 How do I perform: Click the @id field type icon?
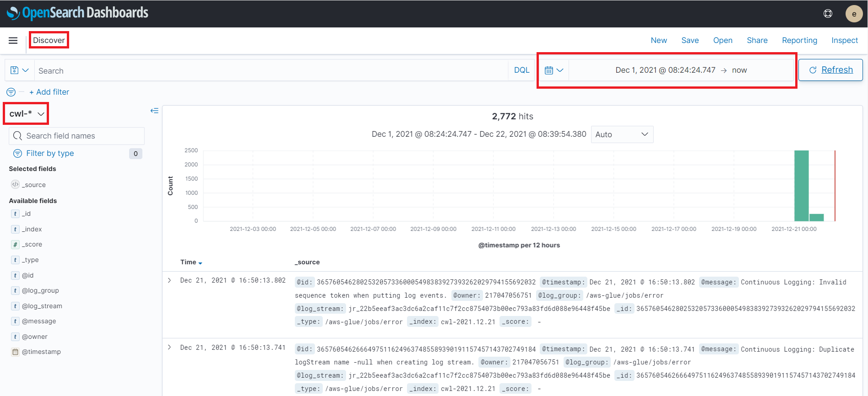[x=15, y=275]
